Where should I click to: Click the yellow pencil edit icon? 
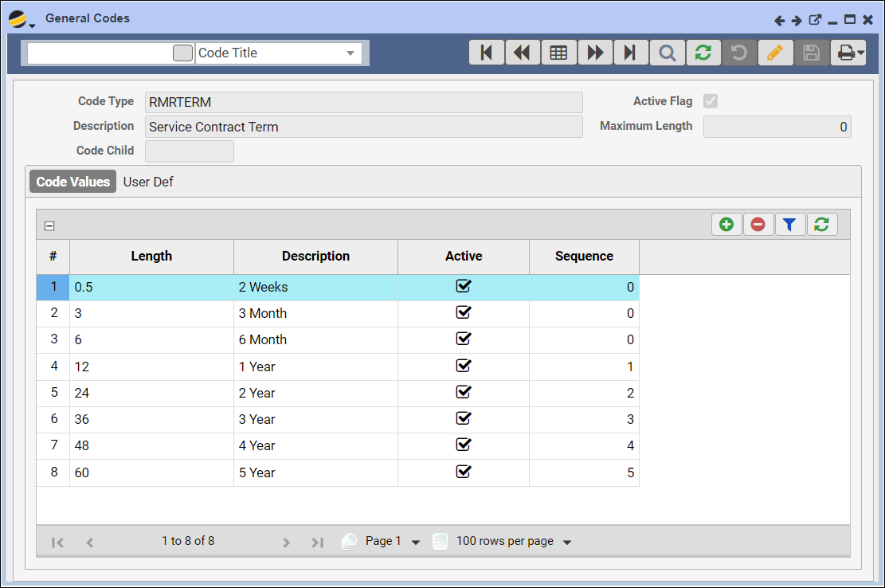(774, 53)
